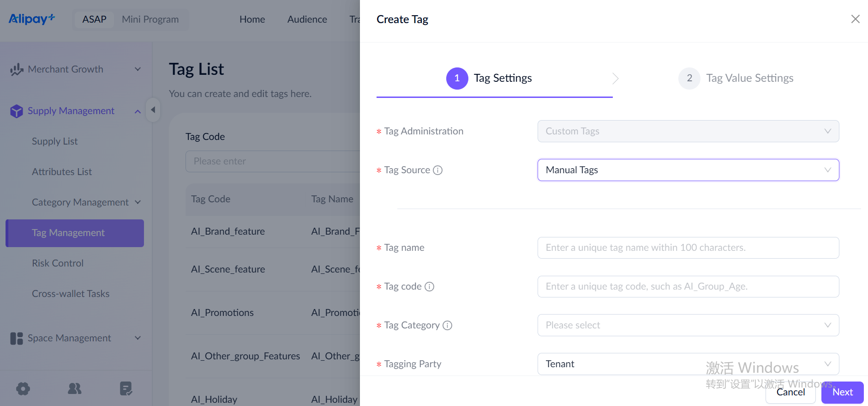Open the Audience menu item
Viewport: 868px width, 406px height.
(307, 19)
